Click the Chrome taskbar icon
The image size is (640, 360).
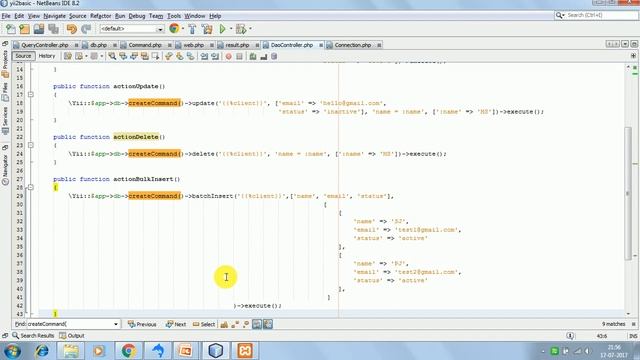click(129, 351)
